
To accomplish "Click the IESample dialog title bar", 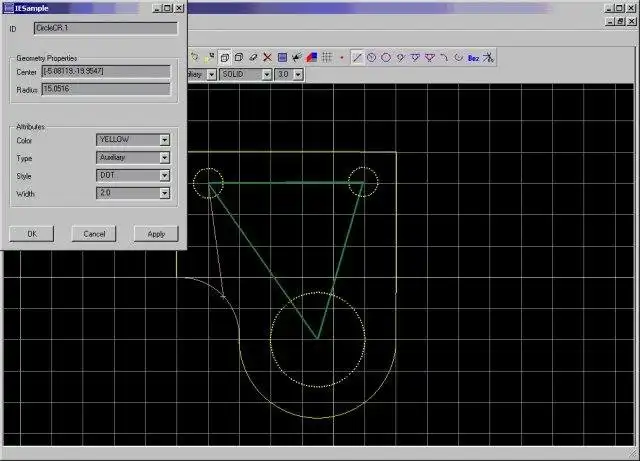I will [78, 8].
